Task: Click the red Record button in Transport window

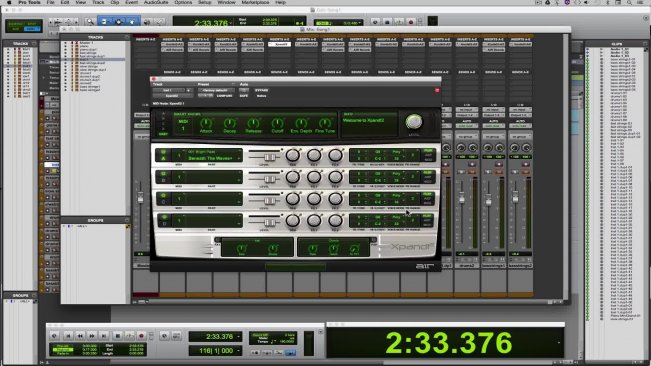Action: coord(141,336)
